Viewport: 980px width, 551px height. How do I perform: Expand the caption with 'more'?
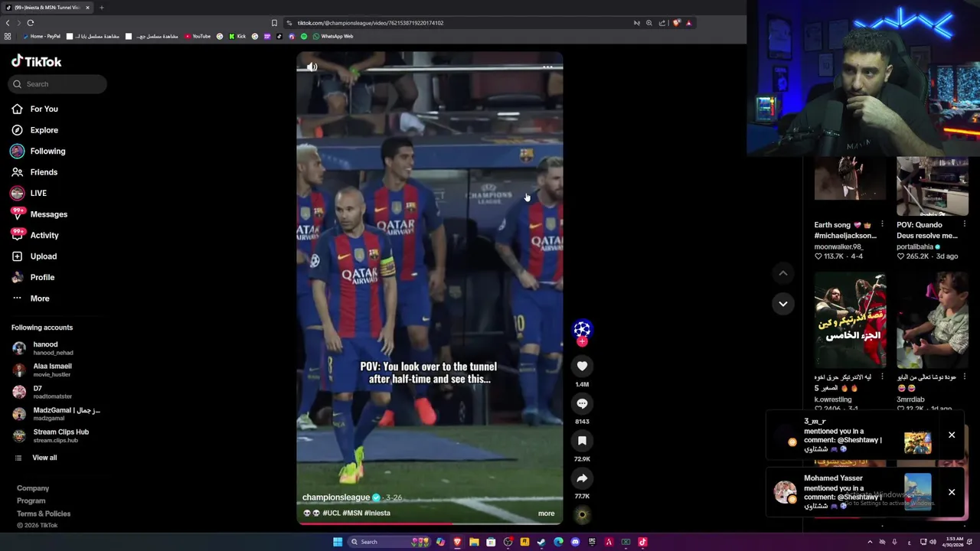pos(546,514)
